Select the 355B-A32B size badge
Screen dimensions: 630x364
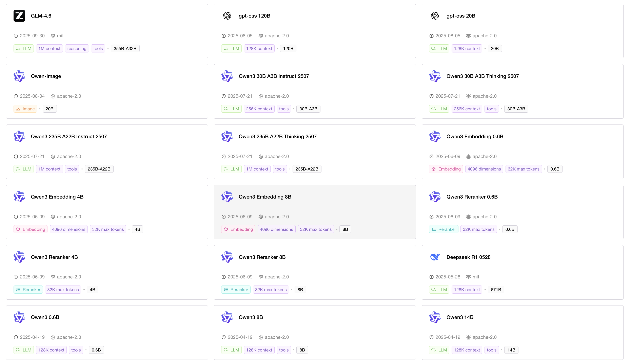125,48
